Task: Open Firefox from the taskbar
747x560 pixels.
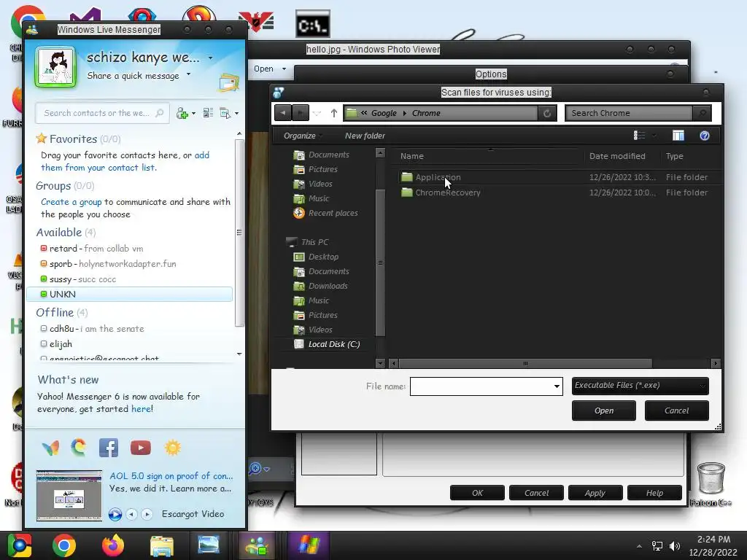Action: tap(113, 545)
